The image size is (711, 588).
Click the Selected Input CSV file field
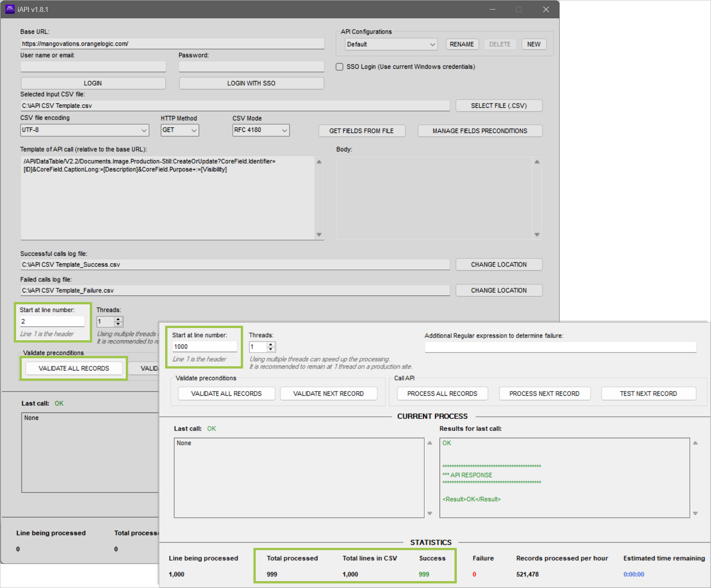(x=235, y=106)
